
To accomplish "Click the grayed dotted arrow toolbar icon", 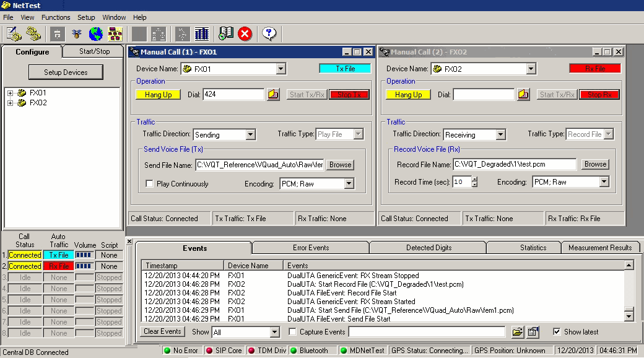I will [182, 33].
